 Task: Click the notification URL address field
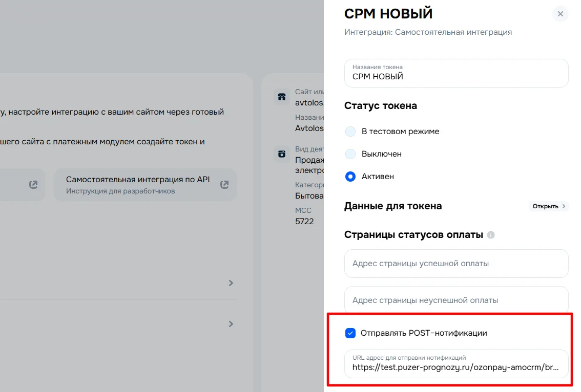coord(456,364)
